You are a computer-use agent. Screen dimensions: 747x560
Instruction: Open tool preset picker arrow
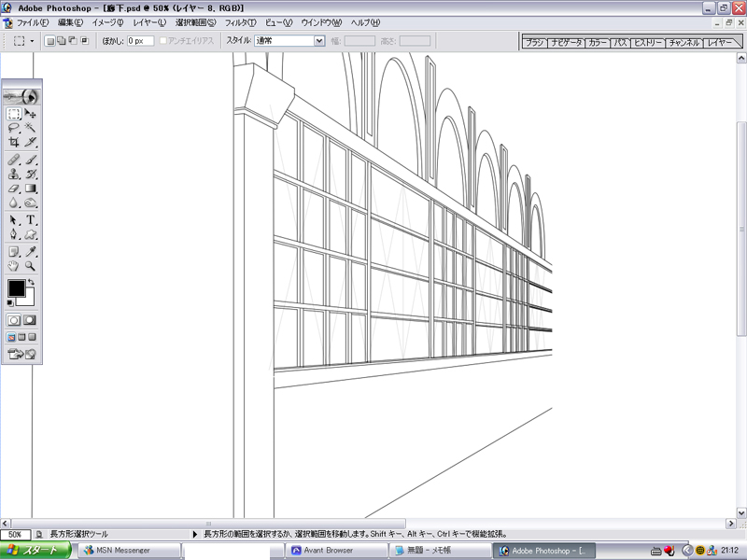(x=32, y=41)
